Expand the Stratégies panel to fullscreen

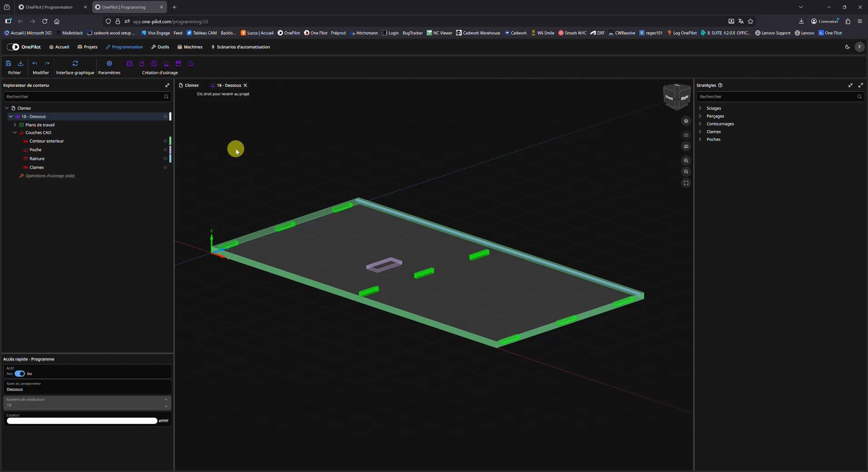click(860, 85)
